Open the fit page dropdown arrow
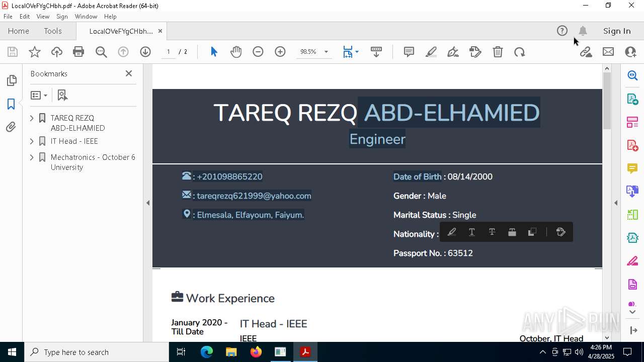644x362 pixels. pyautogui.click(x=357, y=52)
